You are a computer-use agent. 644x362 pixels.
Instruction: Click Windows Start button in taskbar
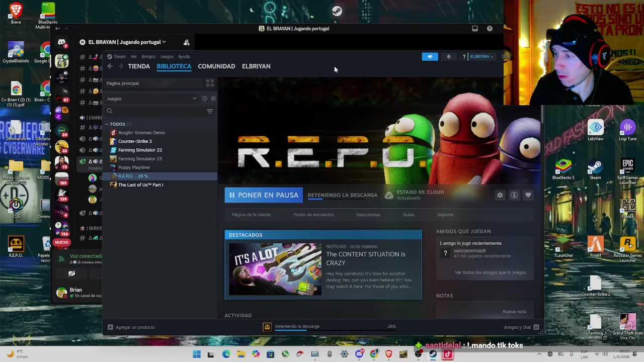pyautogui.click(x=196, y=354)
